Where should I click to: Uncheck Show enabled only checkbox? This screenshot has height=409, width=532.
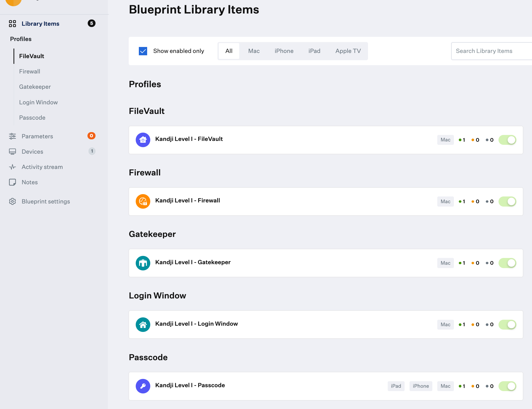pyautogui.click(x=143, y=51)
